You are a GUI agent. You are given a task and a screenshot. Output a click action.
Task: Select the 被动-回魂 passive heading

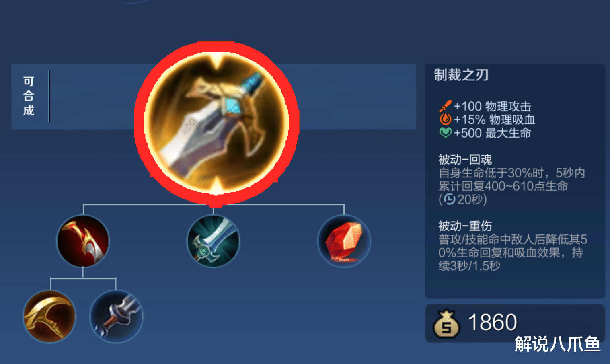[465, 160]
